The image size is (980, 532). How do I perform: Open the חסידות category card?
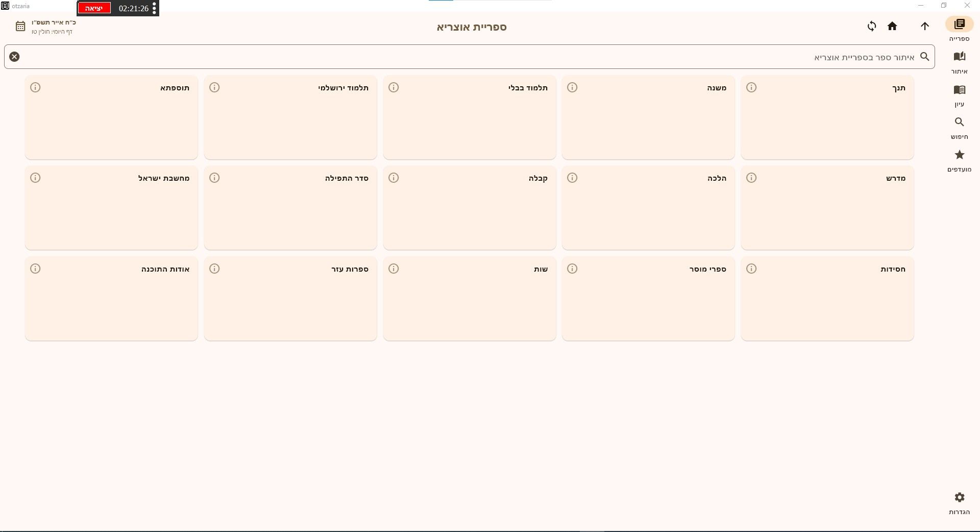827,299
